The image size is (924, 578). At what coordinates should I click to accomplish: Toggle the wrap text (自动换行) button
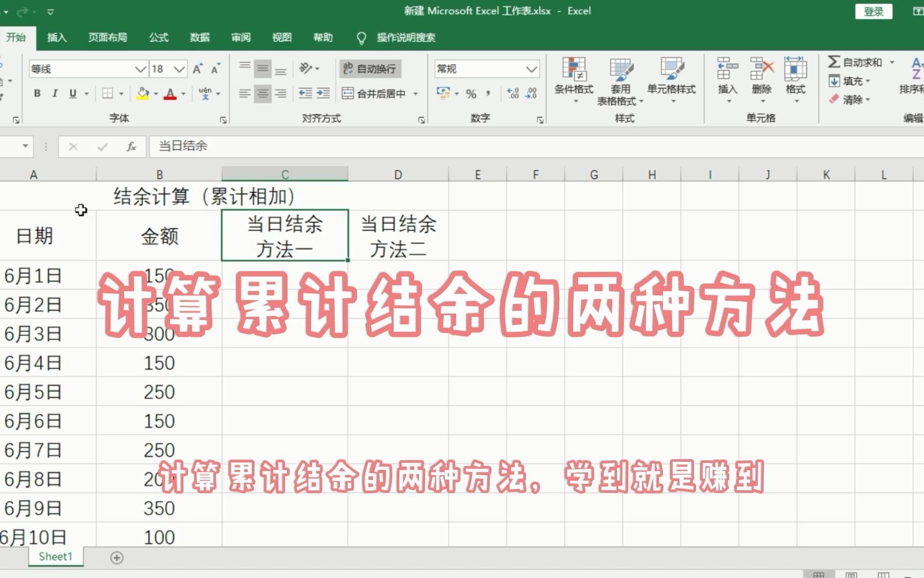pyautogui.click(x=370, y=69)
